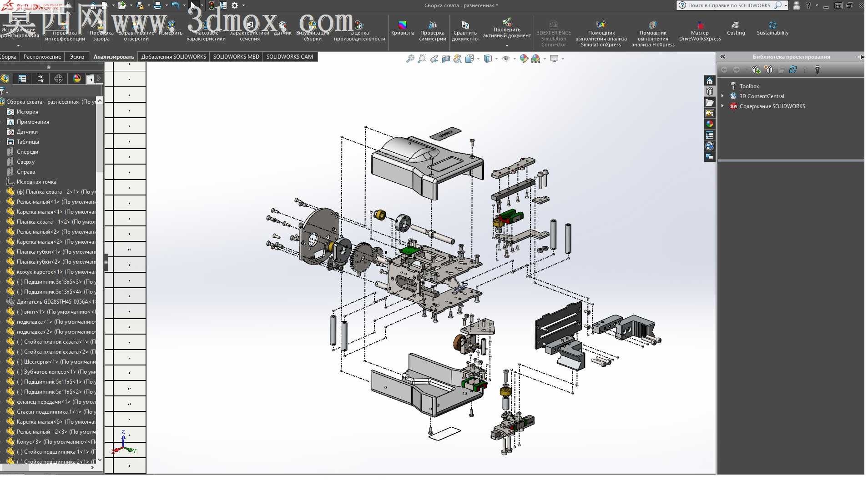The width and height of the screenshot is (868, 480).
Task: Switch to SOLIDWORKS CAM tab
Action: (x=290, y=57)
